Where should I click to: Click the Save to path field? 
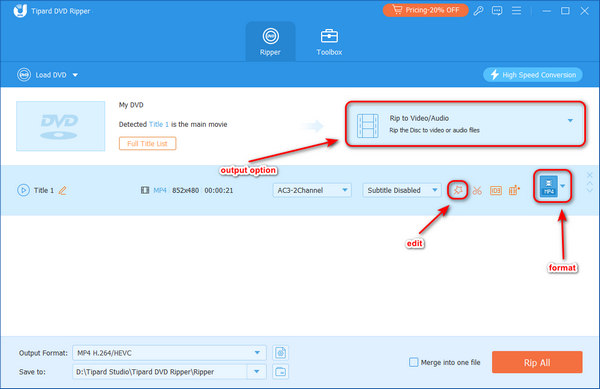click(160, 371)
